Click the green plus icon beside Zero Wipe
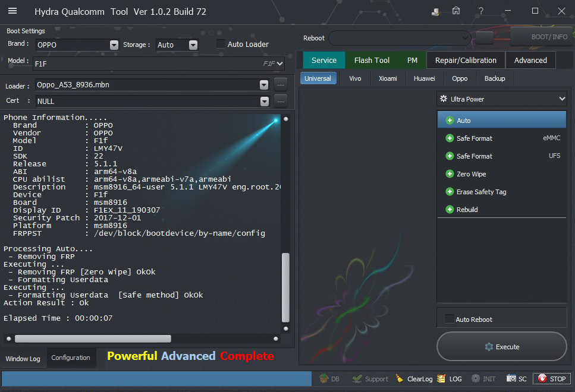 coord(449,173)
